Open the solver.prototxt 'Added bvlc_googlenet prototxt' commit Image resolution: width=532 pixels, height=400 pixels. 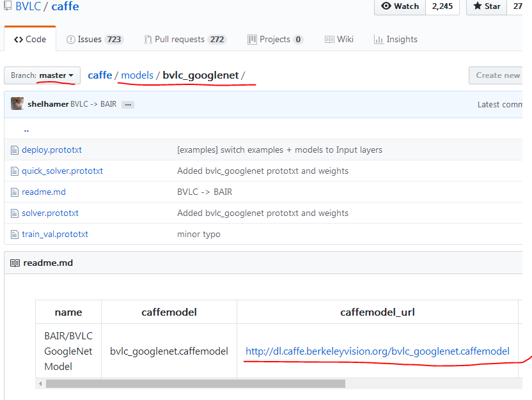(x=263, y=213)
